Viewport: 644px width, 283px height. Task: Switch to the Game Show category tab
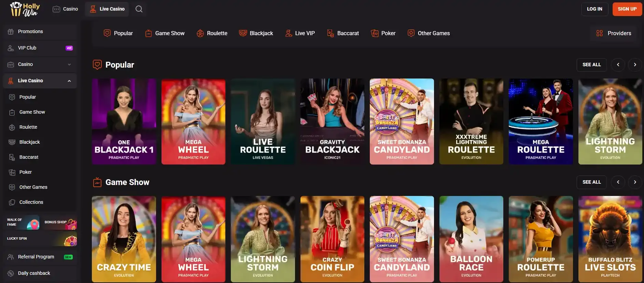pyautogui.click(x=165, y=33)
